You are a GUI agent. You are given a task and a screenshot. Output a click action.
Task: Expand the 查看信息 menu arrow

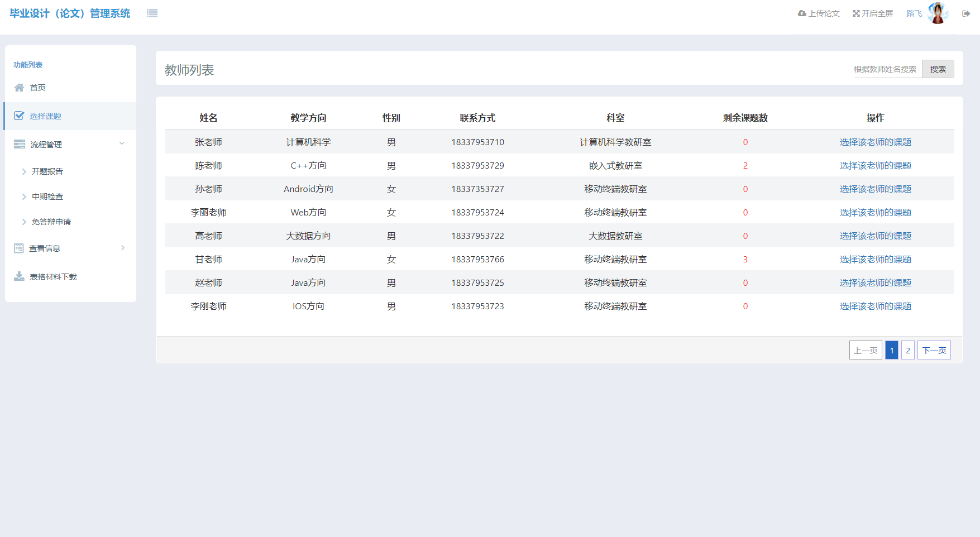[x=123, y=248]
